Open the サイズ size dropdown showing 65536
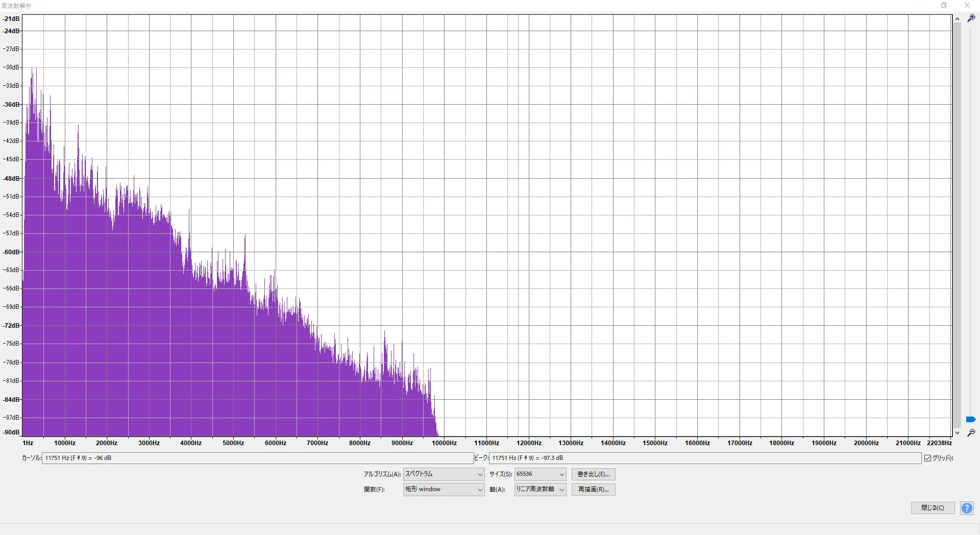 click(x=540, y=474)
